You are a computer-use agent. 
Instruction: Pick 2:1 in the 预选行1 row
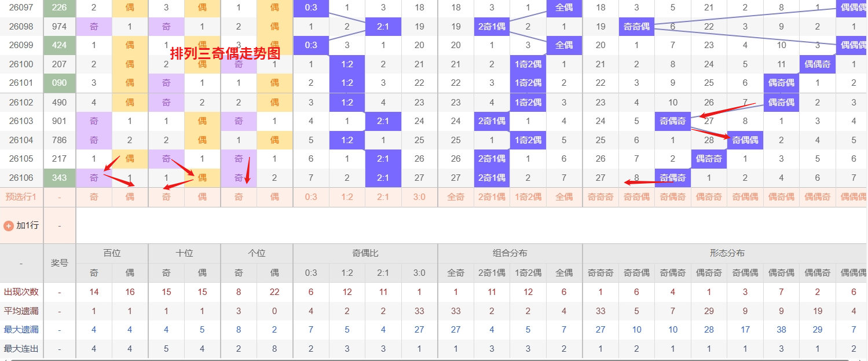383,197
